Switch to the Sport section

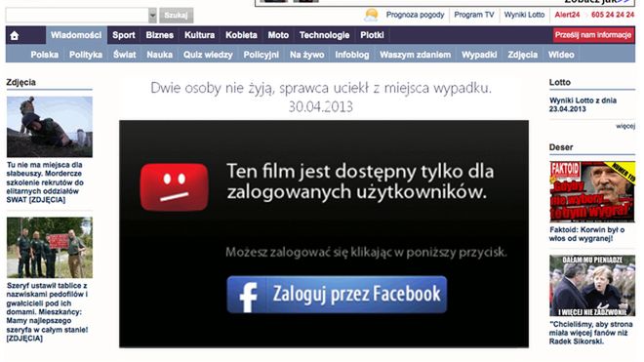click(x=124, y=35)
